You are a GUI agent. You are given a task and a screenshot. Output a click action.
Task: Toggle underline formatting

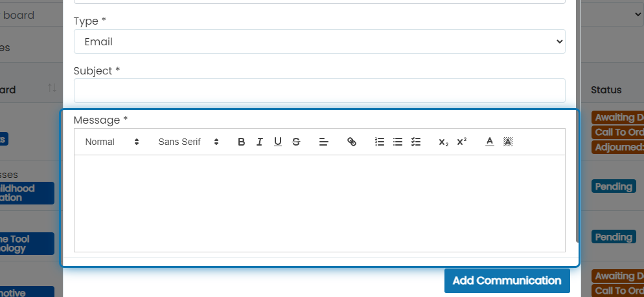pyautogui.click(x=278, y=142)
